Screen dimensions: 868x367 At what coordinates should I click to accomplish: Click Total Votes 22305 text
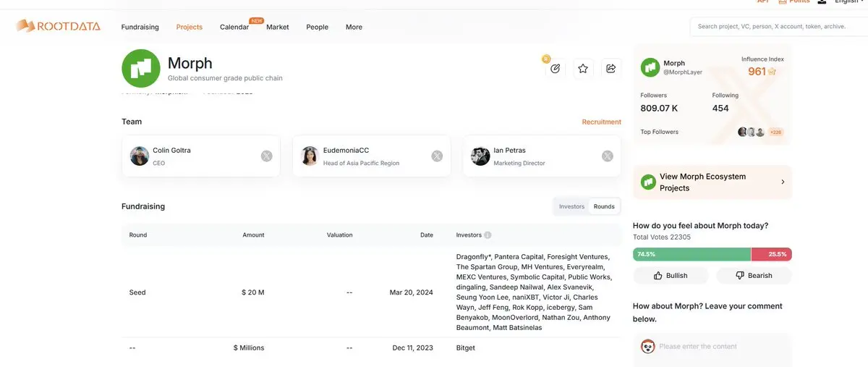point(662,237)
